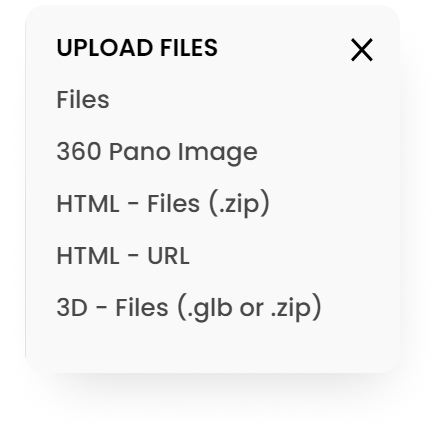Image resolution: width=445 pixels, height=438 pixels.
Task: Add HTML content by URL
Action: (123, 256)
